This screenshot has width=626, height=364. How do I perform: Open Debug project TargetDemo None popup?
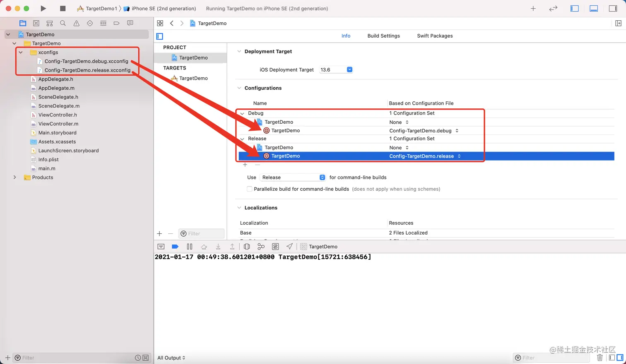pos(399,122)
